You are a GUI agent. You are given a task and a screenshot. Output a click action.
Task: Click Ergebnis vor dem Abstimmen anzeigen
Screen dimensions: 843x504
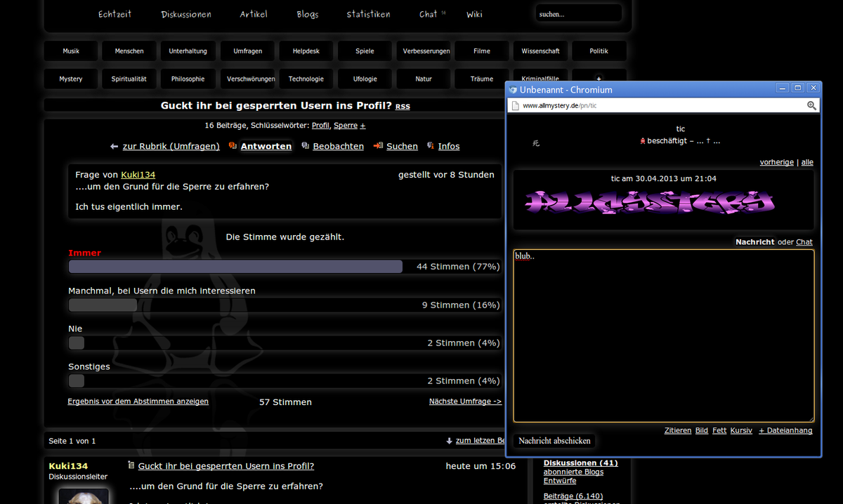(138, 402)
